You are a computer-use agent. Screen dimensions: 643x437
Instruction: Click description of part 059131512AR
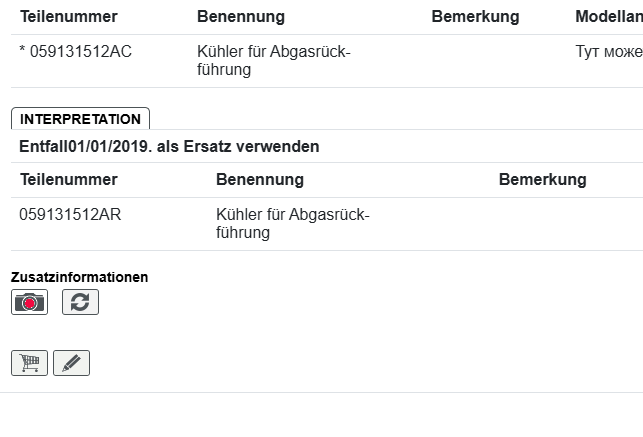click(x=292, y=223)
